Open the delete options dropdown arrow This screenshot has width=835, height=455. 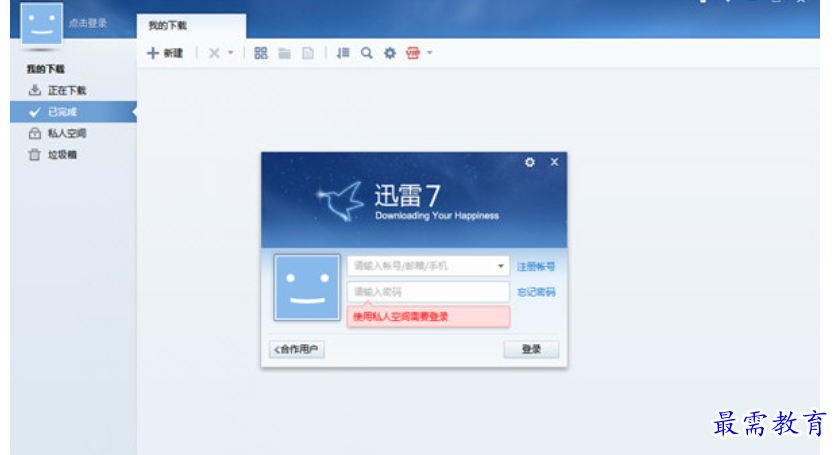231,53
